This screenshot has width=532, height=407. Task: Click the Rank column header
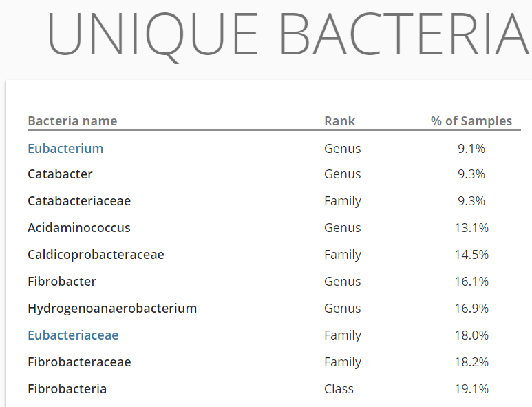[339, 121]
